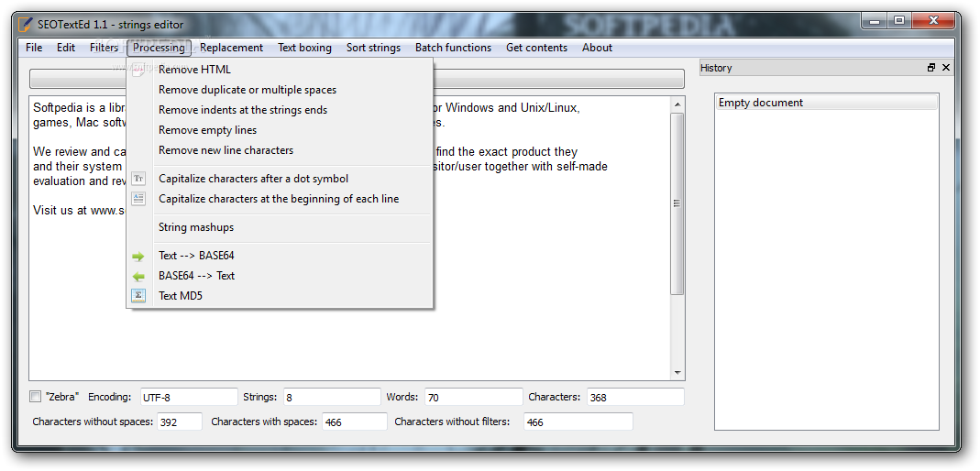Image resolution: width=980 pixels, height=471 pixels.
Task: Open the Edit menu
Action: (x=66, y=48)
